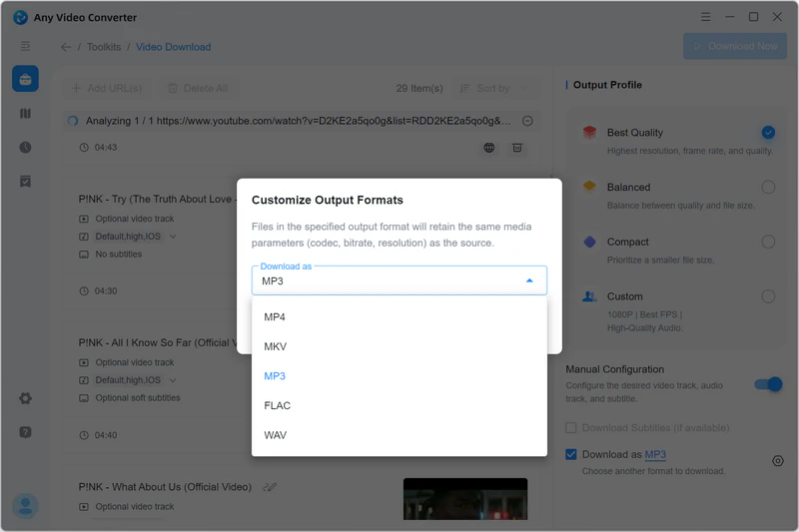Click the back arrow in breadcrumb
The height and width of the screenshot is (532, 799).
(x=66, y=47)
